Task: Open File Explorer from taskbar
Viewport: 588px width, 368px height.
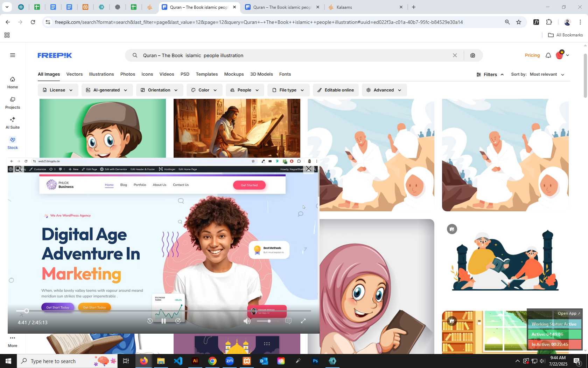Action: 161,361
